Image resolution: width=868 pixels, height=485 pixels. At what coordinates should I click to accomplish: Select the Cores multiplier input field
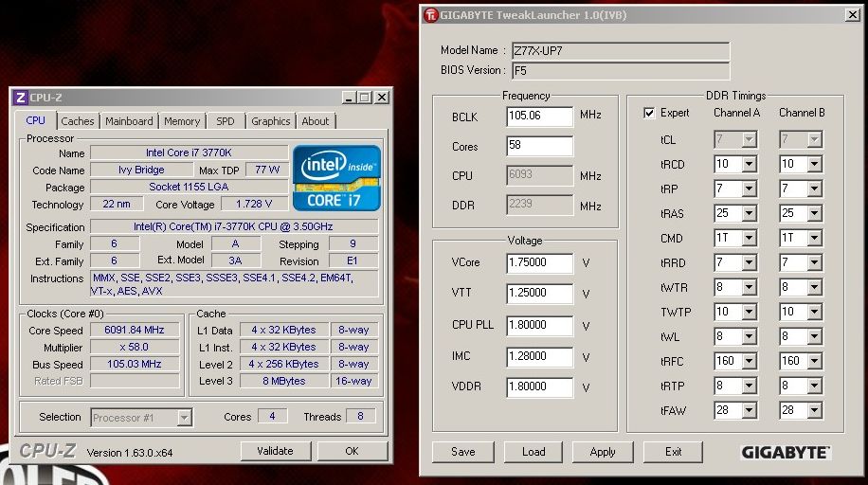click(539, 147)
